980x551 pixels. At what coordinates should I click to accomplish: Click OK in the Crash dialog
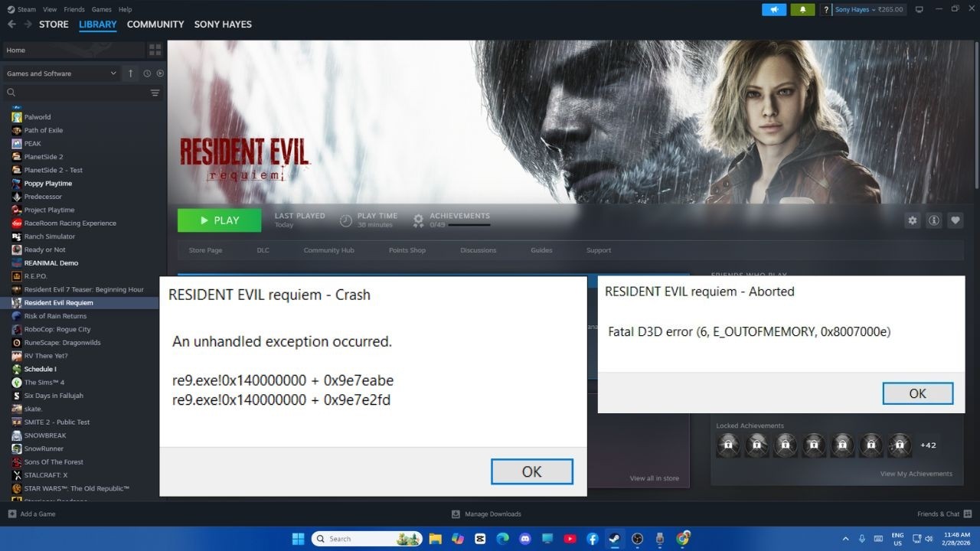(532, 471)
